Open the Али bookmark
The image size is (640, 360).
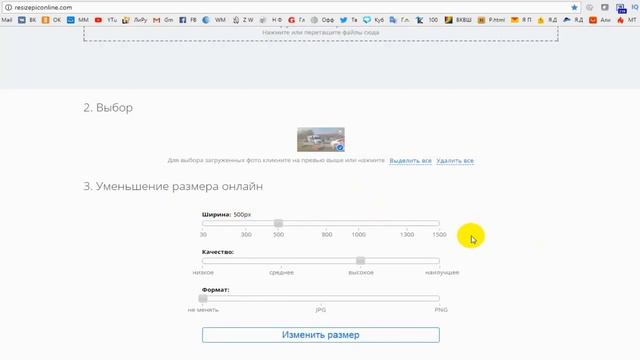tap(600, 20)
